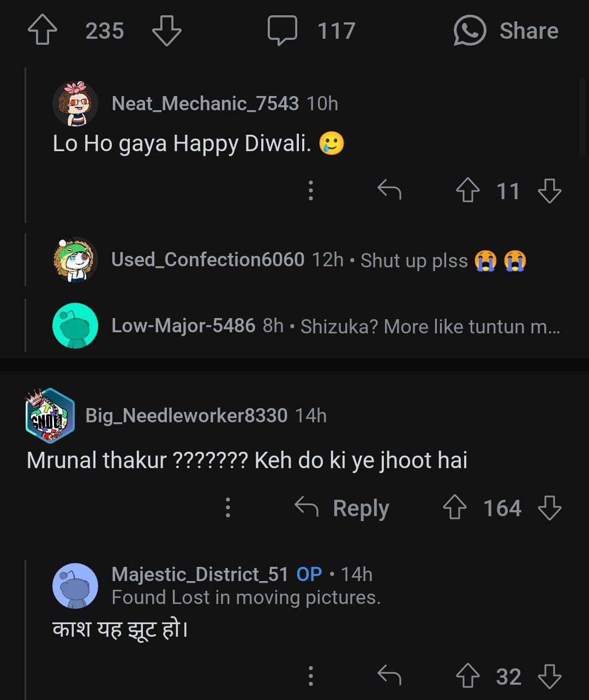589x700 pixels.
Task: Expand collapsed Used_Confection6060 comment
Action: 316,260
